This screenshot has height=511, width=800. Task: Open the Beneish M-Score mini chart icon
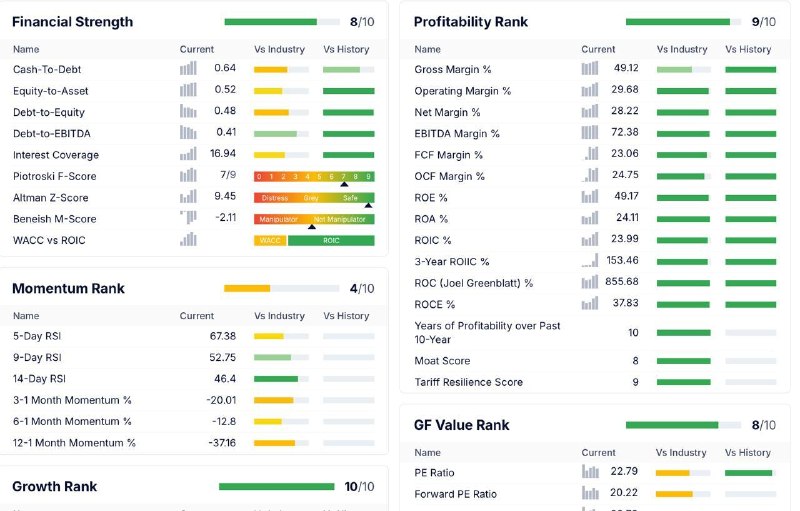click(188, 218)
